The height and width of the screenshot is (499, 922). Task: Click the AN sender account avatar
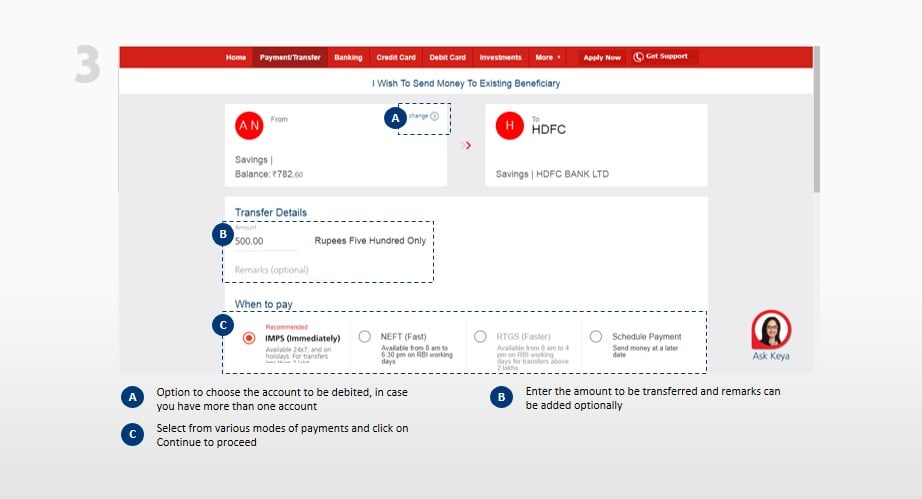pos(248,126)
